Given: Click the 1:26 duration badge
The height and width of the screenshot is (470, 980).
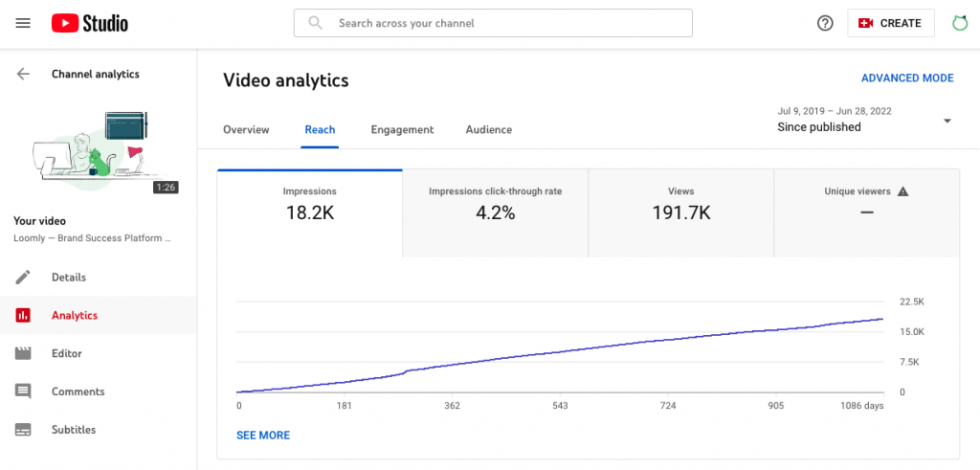Looking at the screenshot, I should [x=166, y=187].
